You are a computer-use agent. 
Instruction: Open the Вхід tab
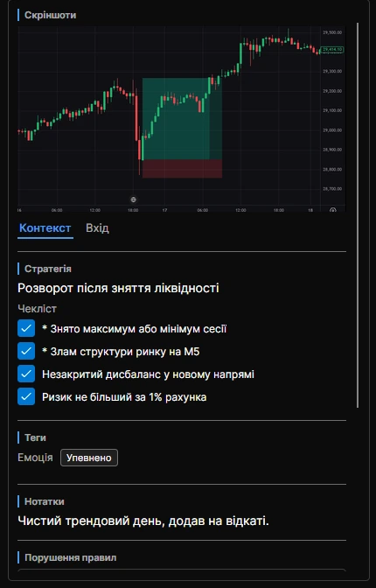coord(97,228)
